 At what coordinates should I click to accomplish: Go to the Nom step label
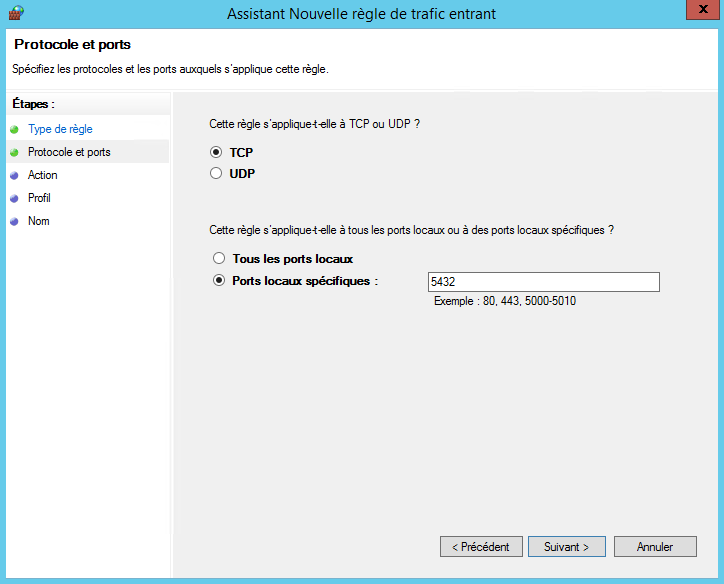(x=39, y=221)
